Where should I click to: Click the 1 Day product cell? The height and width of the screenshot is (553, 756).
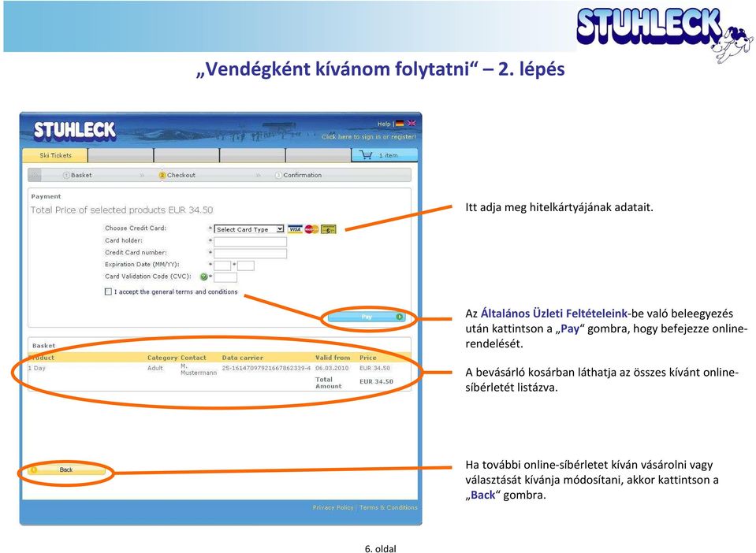[36, 368]
